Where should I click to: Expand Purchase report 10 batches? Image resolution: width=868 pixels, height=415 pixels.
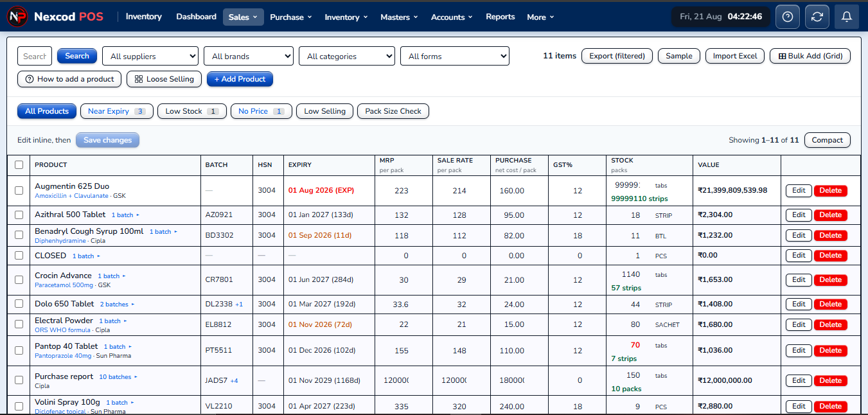pos(118,377)
